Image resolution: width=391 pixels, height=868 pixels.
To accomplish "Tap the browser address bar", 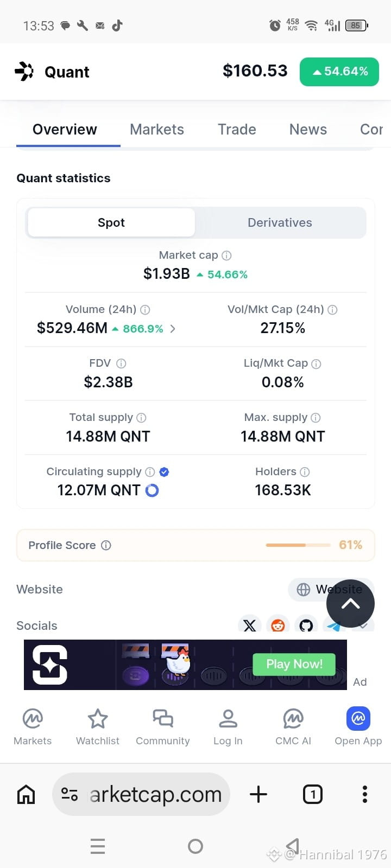I will tap(141, 794).
